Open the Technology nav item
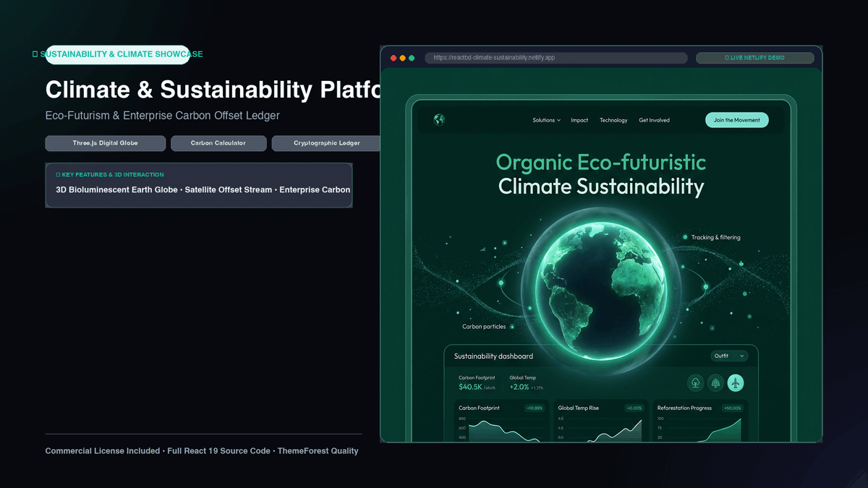The width and height of the screenshot is (868, 488). pos(613,120)
